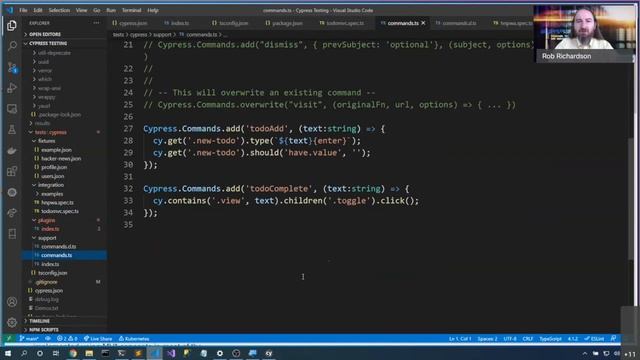Open commands.d.ts in the explorer tree
This screenshot has height=360, width=640.
pos(58,247)
